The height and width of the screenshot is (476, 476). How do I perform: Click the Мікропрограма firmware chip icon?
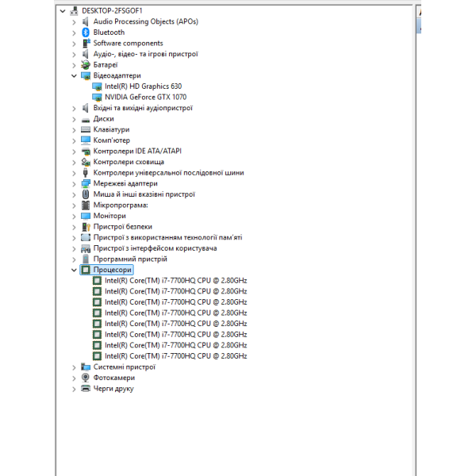(x=86, y=205)
